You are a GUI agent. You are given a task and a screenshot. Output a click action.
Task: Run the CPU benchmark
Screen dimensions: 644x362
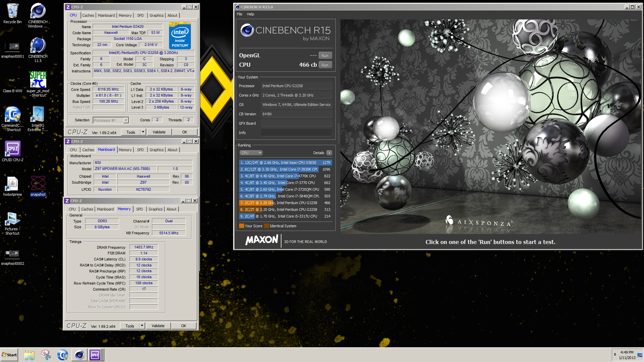tap(325, 65)
